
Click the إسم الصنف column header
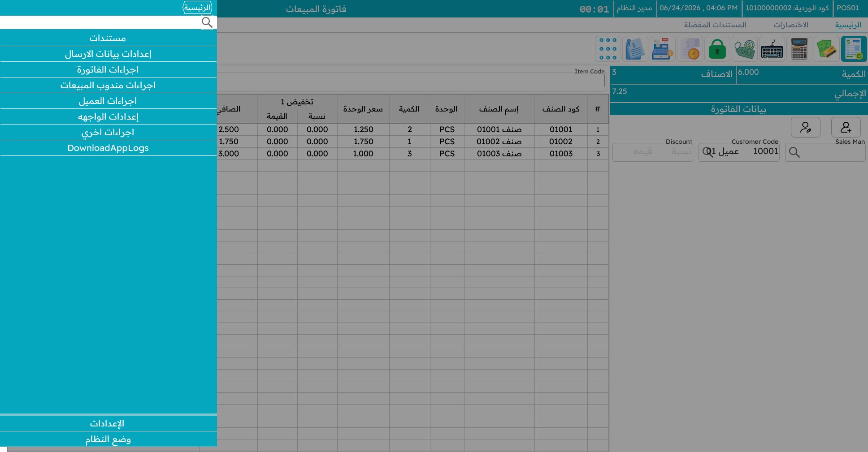[x=499, y=109]
